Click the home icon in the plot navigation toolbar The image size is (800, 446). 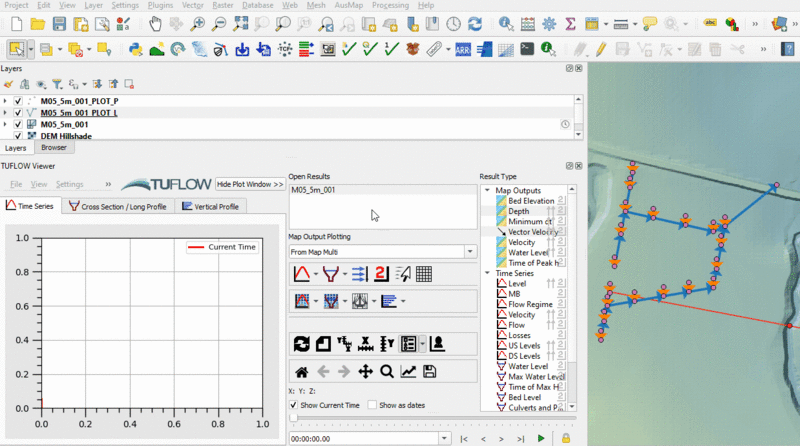point(301,372)
